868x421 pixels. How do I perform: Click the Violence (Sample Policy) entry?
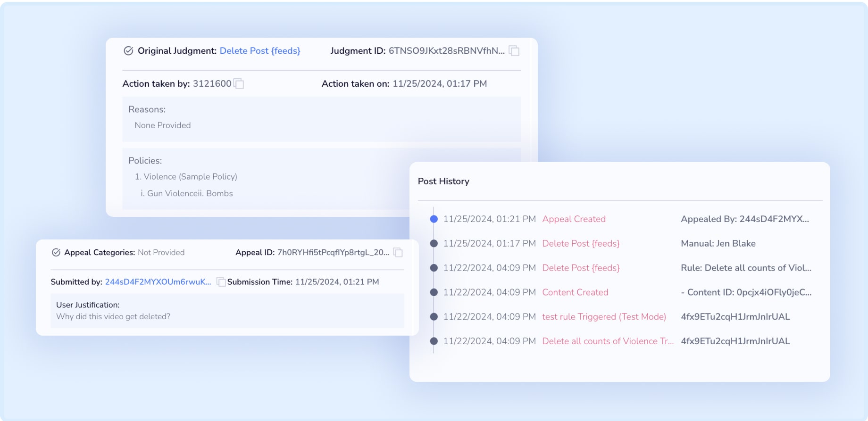[186, 177]
